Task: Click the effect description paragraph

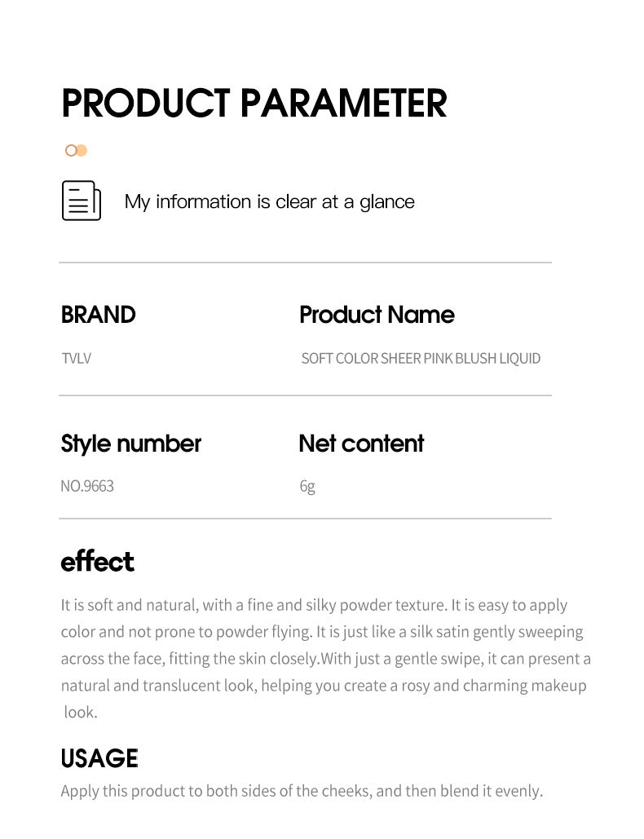Action: pos(324,658)
